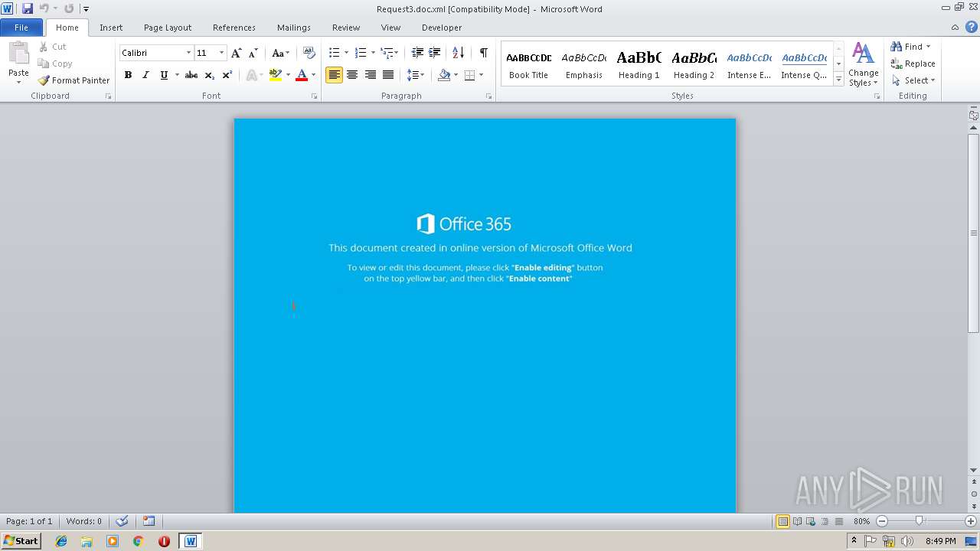980x551 pixels.
Task: Click the red Font Color swatch
Action: [x=302, y=75]
